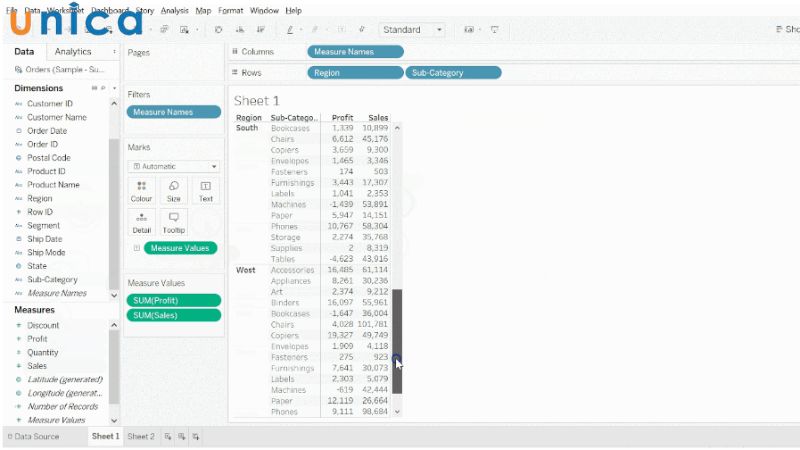Click the Region pill on Rows
Screen dimensions: 800x450
coord(355,72)
